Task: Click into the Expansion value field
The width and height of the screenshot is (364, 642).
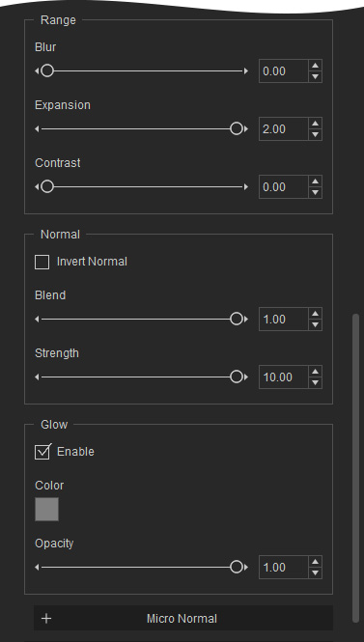Action: coord(283,129)
